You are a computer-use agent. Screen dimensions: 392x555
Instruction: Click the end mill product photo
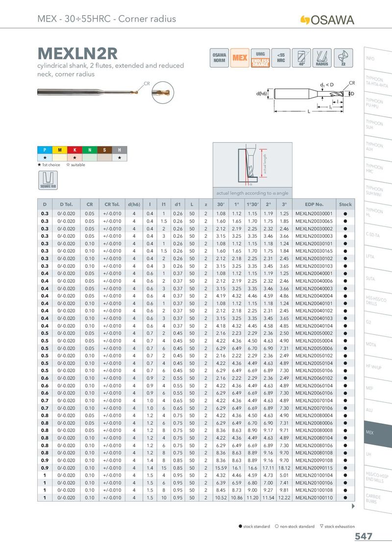87,92
